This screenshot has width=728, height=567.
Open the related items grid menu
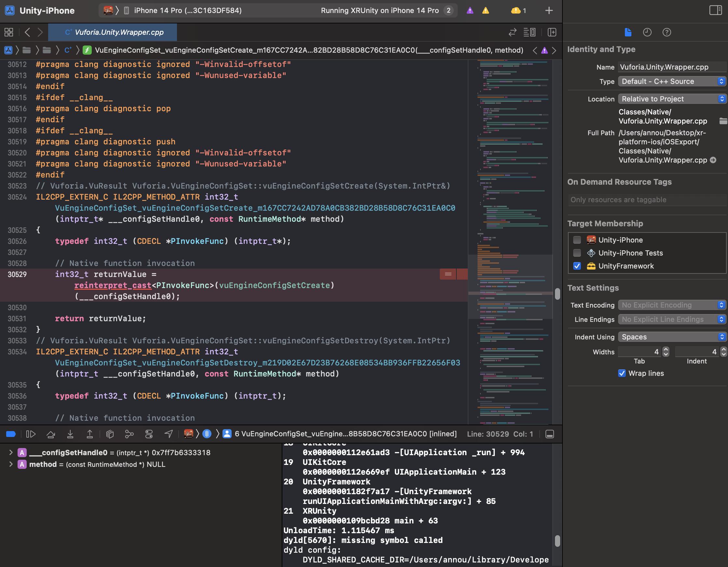click(x=9, y=32)
